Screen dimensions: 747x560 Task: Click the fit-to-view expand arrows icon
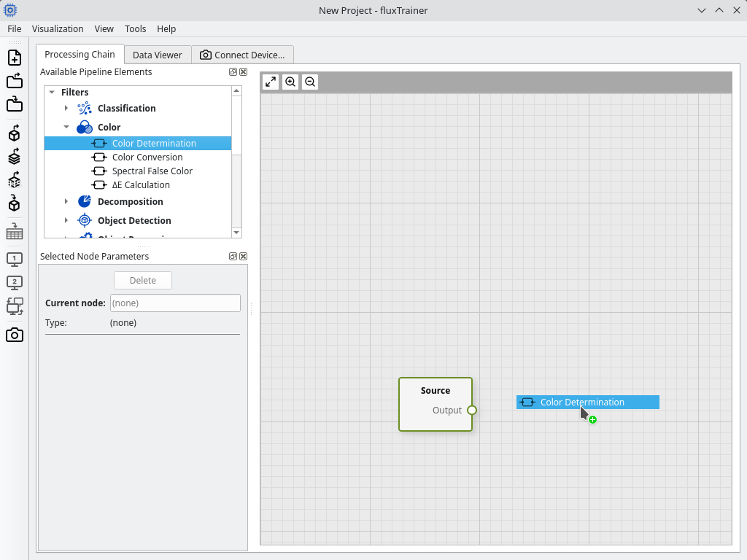coord(271,82)
